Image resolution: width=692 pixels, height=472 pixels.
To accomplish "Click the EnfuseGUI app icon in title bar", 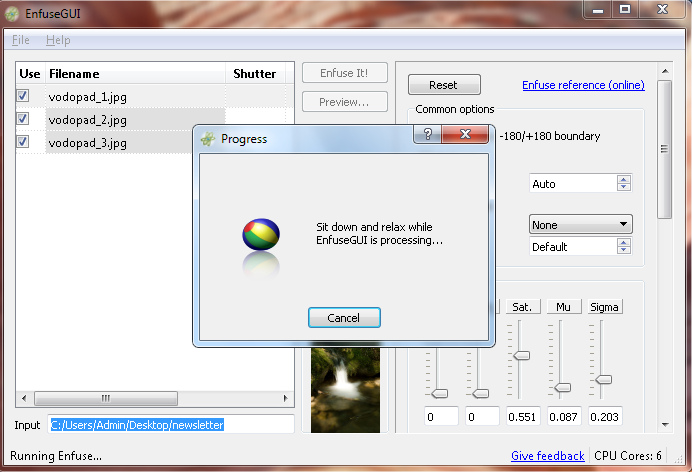I will (12, 14).
